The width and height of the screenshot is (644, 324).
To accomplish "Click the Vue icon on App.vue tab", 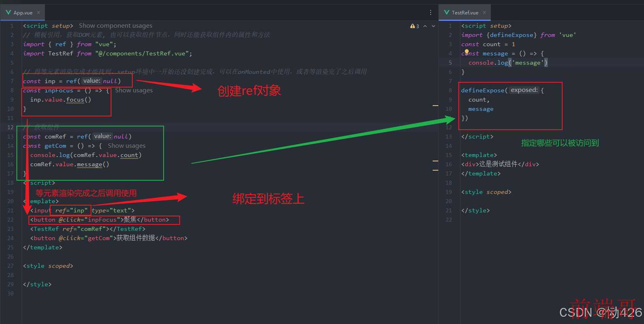I will coord(8,12).
